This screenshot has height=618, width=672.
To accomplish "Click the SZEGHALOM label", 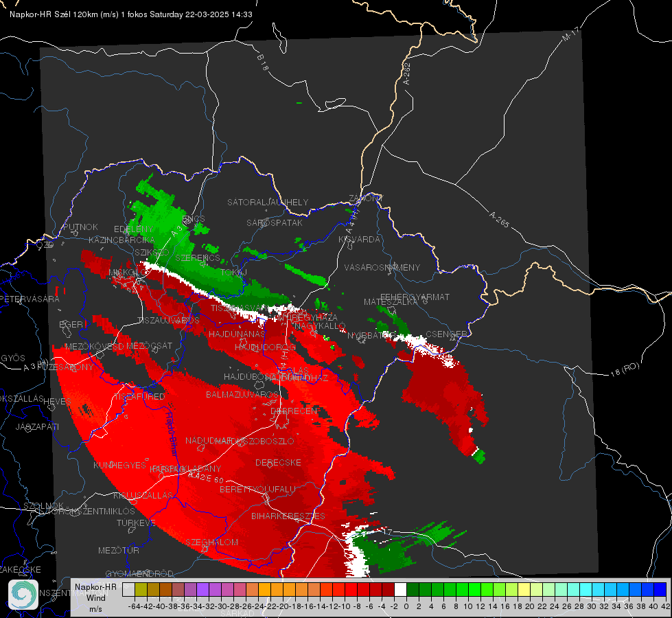I will click(x=211, y=542).
